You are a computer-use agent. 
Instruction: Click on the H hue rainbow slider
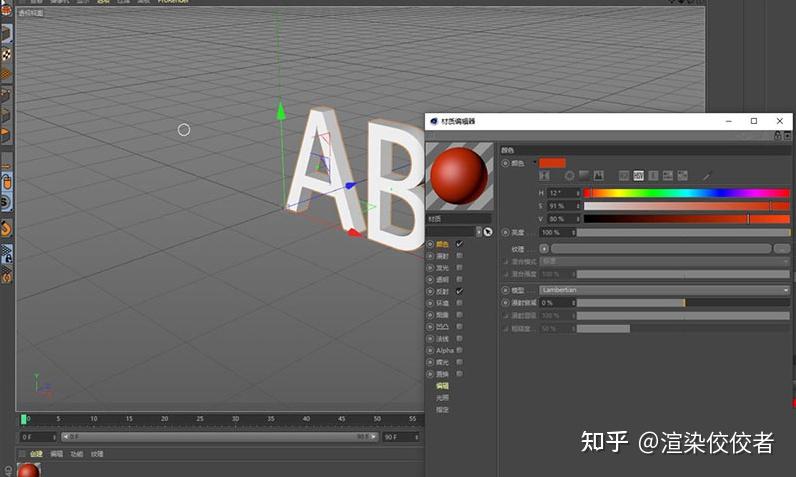(686, 193)
